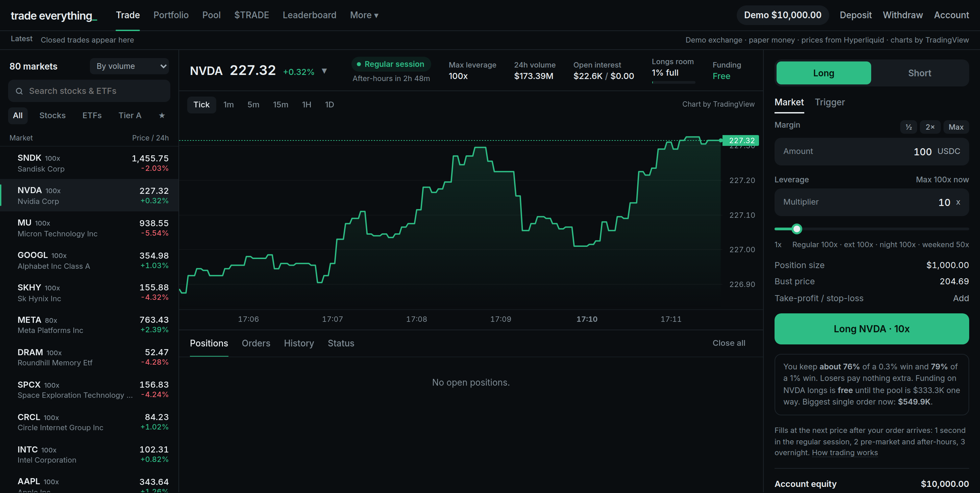Show favorites with the star filter
Viewport: 980px width, 493px height.
click(x=162, y=115)
